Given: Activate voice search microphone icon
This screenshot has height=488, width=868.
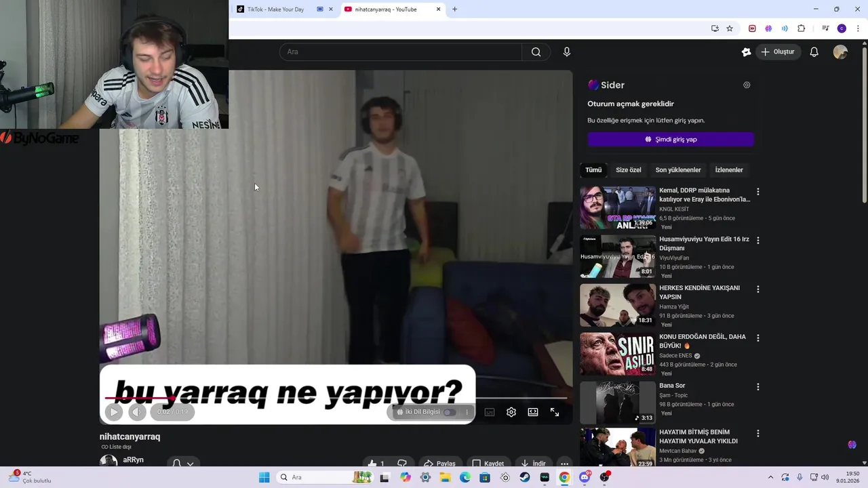Looking at the screenshot, I should [567, 52].
